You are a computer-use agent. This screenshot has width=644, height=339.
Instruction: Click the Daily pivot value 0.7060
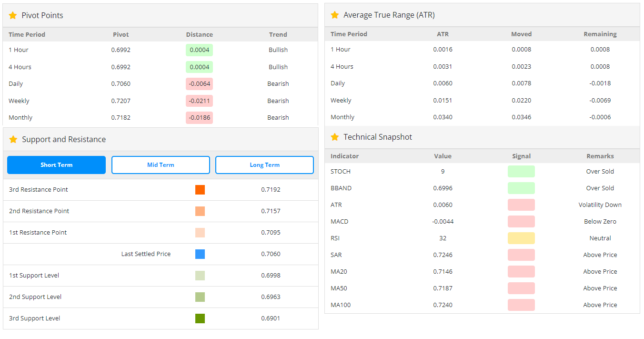pyautogui.click(x=121, y=84)
